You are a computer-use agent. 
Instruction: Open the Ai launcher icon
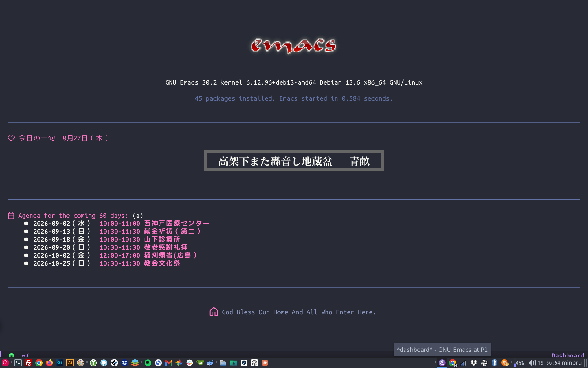[x=70, y=363]
